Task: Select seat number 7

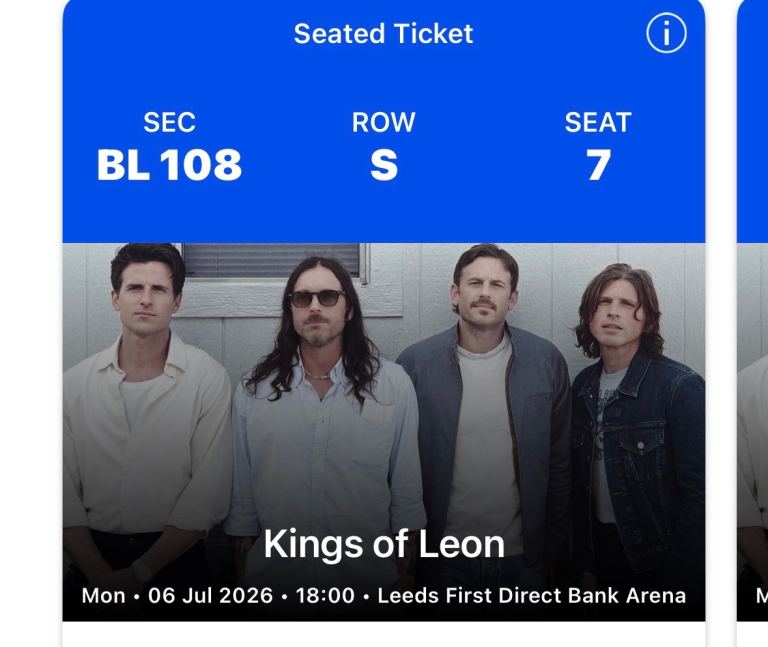Action: 598,165
